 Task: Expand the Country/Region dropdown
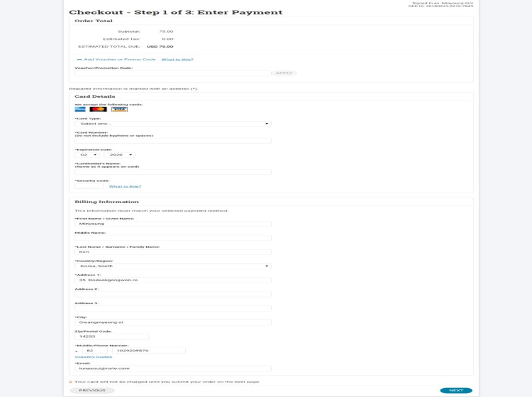click(x=173, y=266)
